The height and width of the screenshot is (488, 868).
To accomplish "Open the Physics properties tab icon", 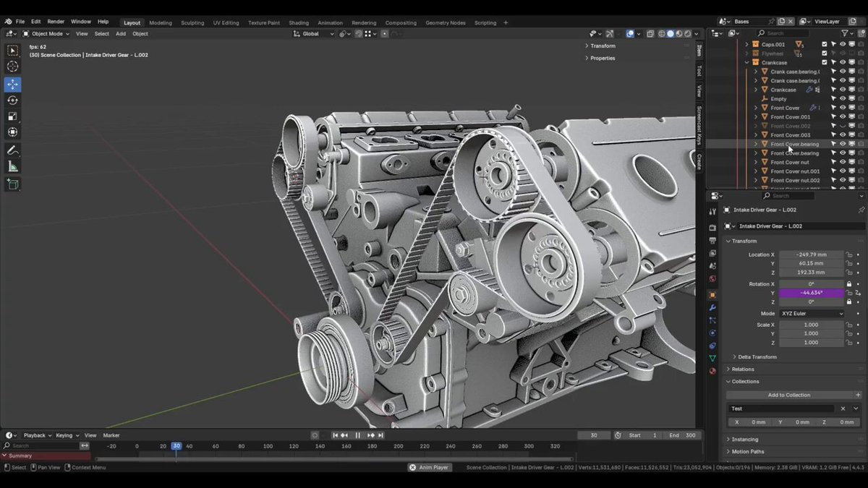I will click(x=712, y=333).
